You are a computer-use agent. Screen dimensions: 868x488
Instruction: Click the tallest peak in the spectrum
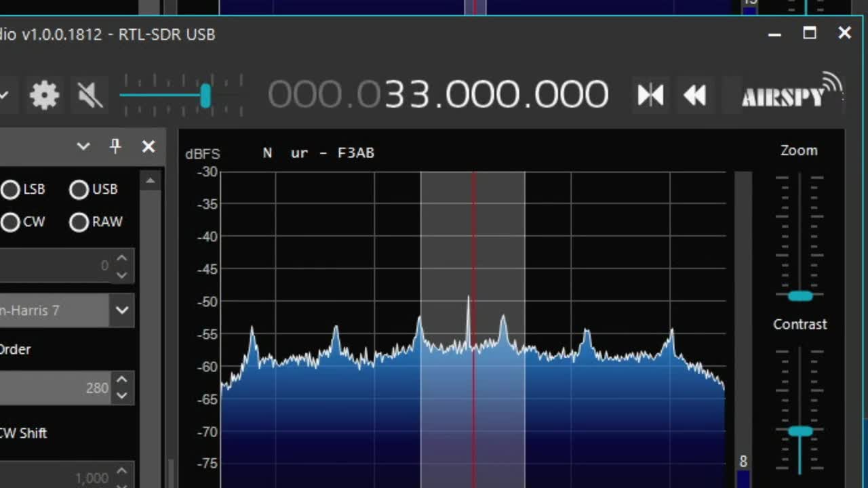point(468,300)
